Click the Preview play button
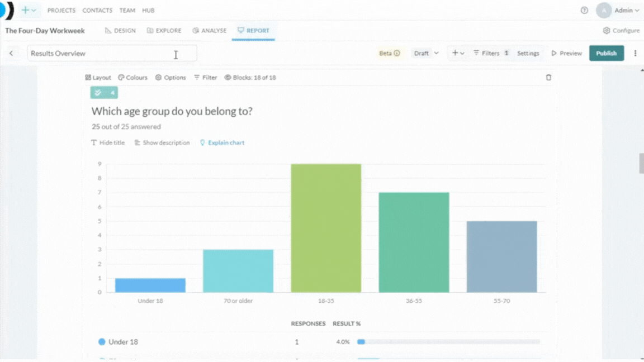Screen dimensions: 644x362 pos(566,54)
